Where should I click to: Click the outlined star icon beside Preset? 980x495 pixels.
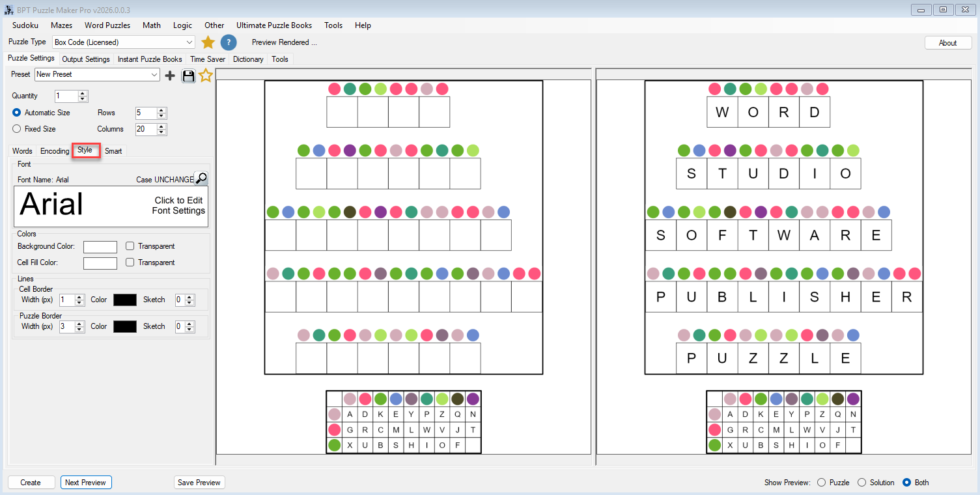coord(206,76)
